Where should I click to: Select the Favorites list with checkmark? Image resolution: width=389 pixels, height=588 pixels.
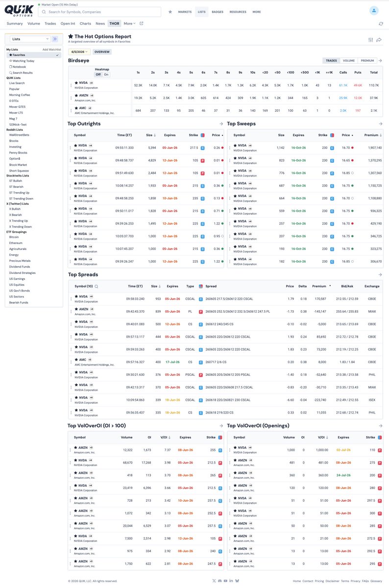(x=33, y=55)
